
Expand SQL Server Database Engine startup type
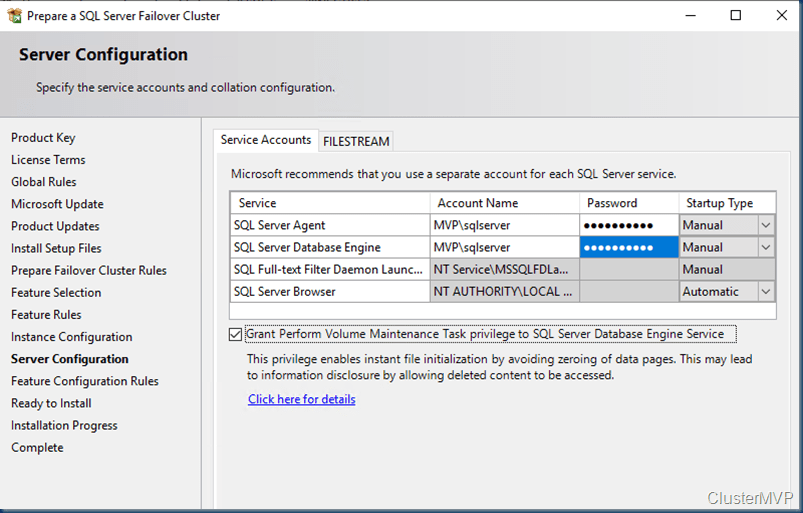(765, 248)
